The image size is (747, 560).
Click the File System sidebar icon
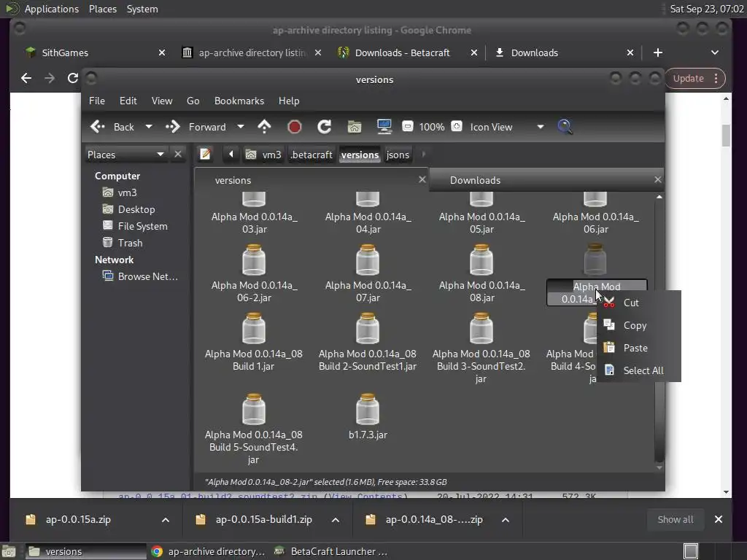click(108, 226)
